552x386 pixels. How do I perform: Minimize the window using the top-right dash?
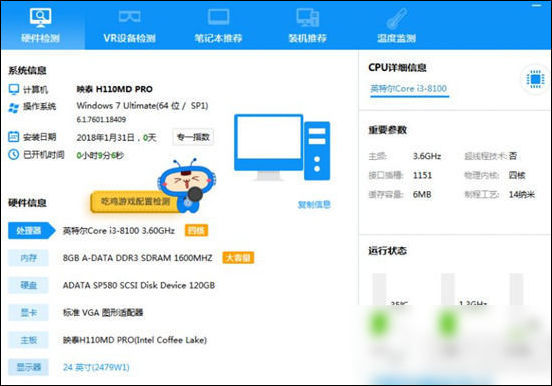(x=537, y=6)
